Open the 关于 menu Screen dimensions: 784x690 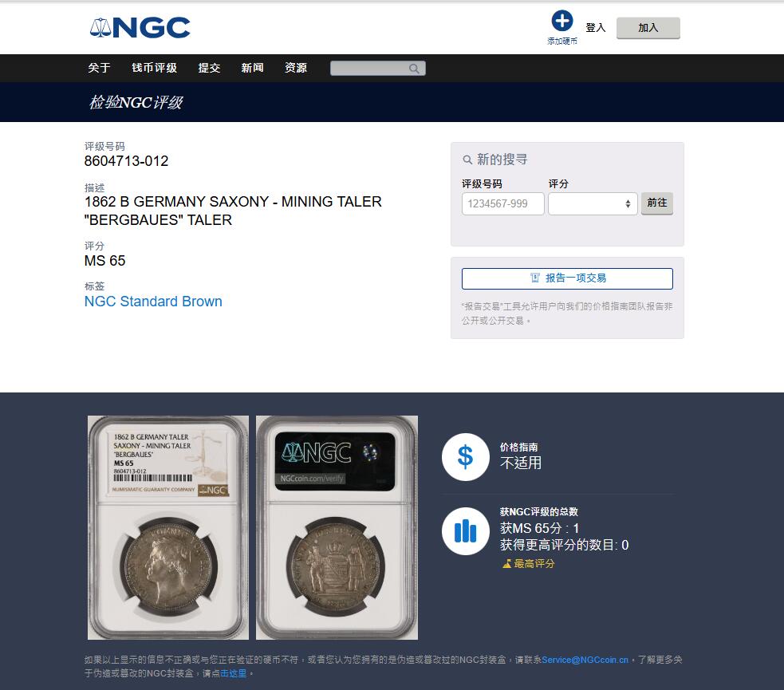click(x=99, y=68)
